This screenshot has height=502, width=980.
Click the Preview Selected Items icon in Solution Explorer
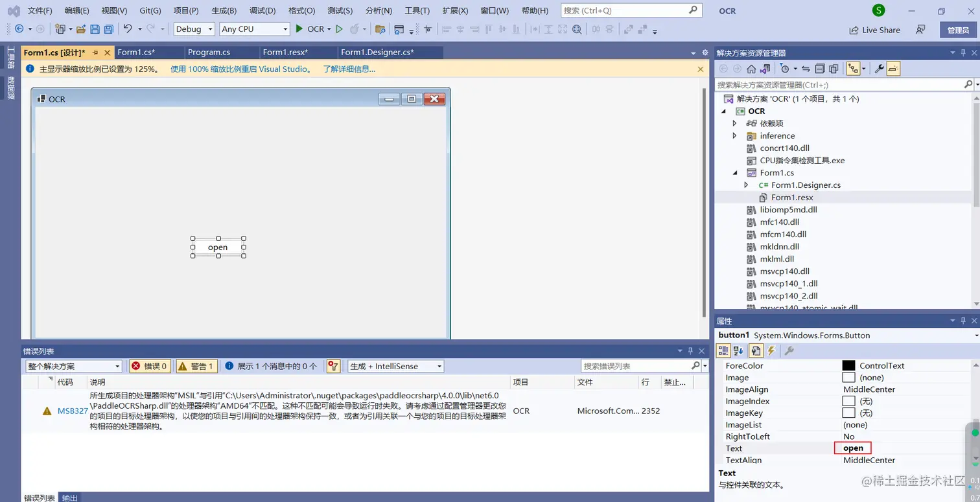[893, 69]
